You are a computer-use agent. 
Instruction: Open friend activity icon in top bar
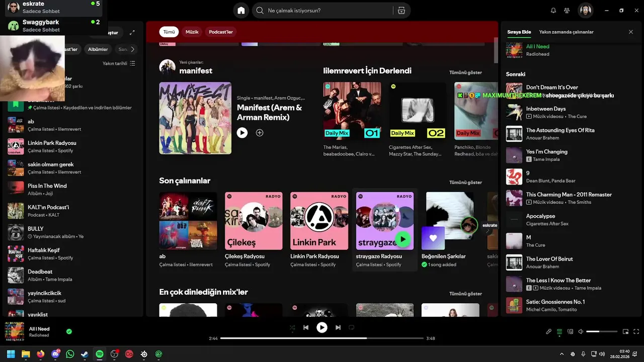pos(567,11)
